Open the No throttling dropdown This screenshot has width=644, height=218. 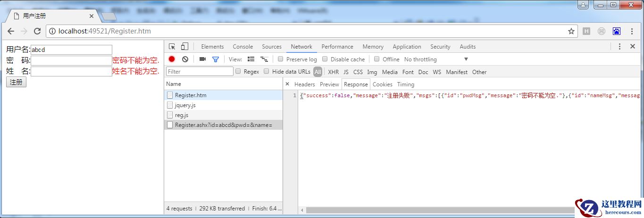pyautogui.click(x=436, y=59)
